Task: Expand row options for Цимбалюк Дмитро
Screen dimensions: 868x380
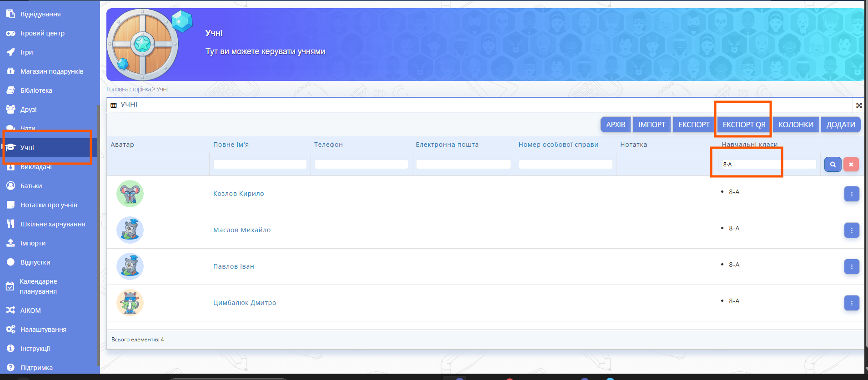Action: [851, 303]
